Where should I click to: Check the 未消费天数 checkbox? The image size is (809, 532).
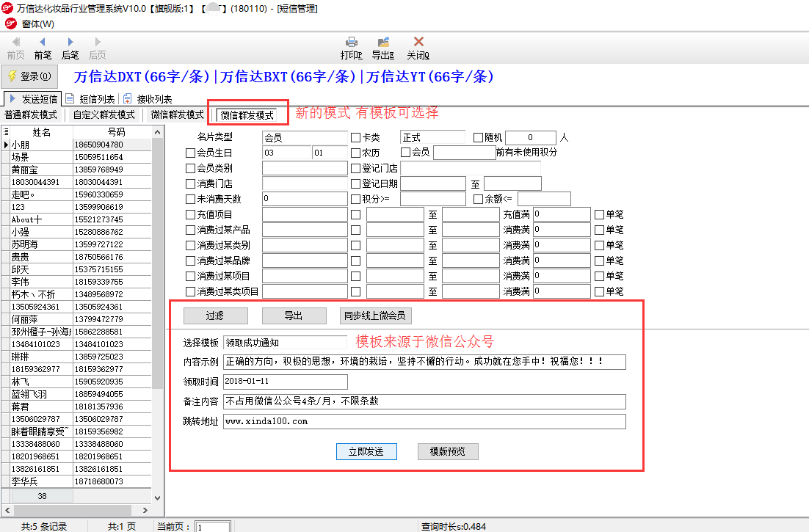[191, 200]
